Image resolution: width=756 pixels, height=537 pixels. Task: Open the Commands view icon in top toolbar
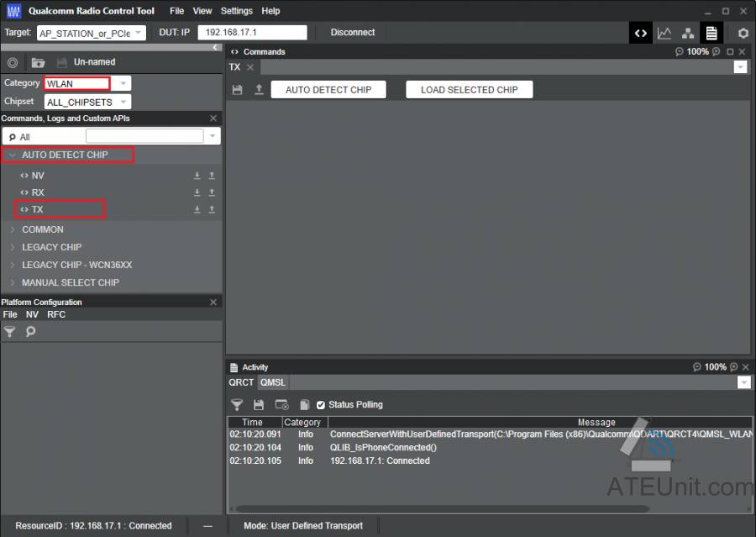[640, 33]
